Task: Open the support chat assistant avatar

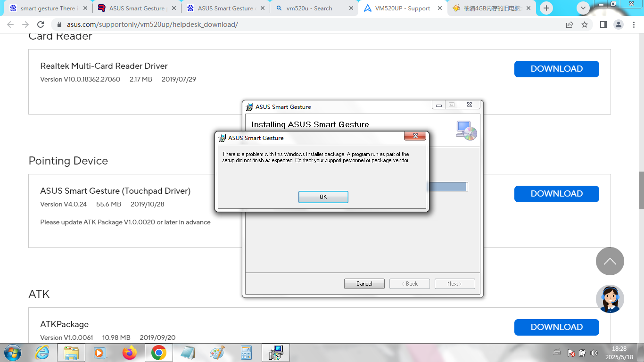Action: coord(610,299)
